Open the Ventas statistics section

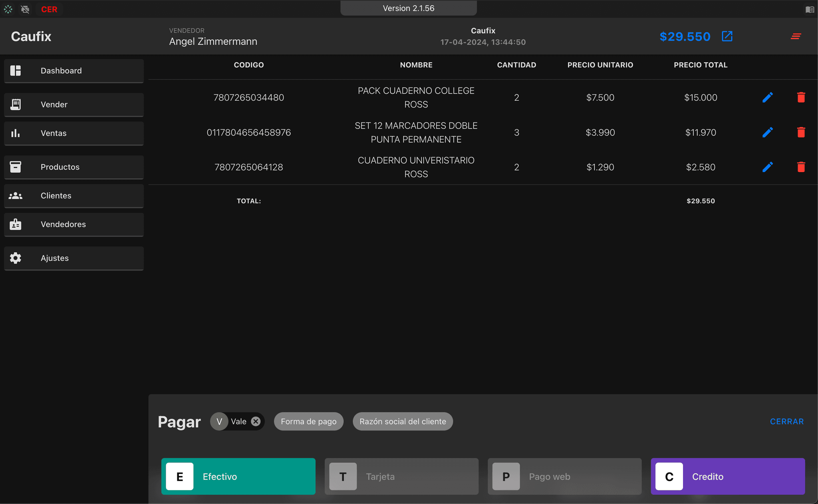pyautogui.click(x=73, y=133)
